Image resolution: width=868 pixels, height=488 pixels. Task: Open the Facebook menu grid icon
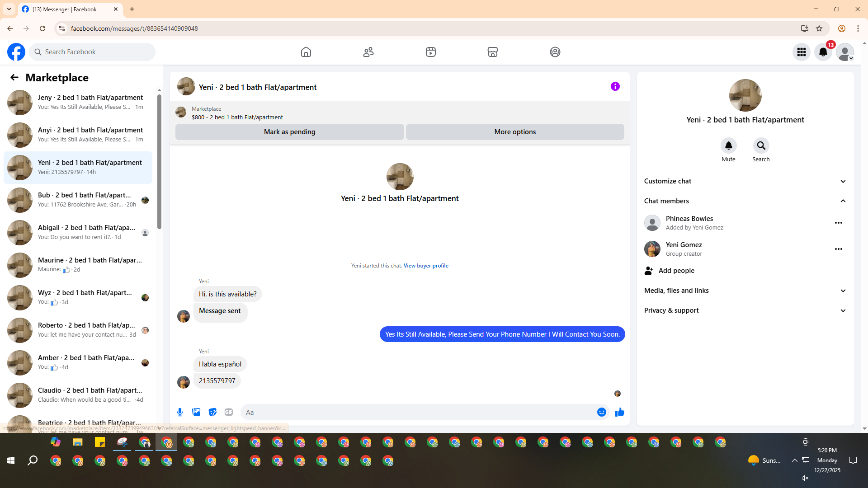(x=801, y=52)
